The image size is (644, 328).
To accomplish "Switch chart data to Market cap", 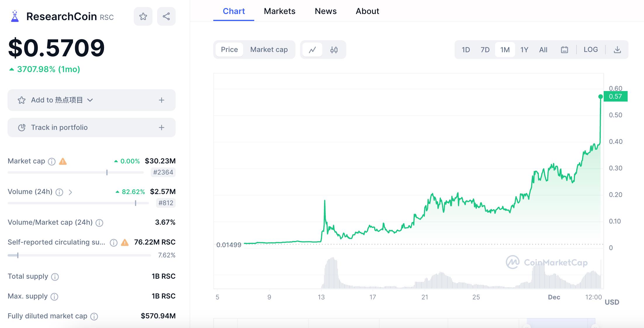I will coord(269,50).
